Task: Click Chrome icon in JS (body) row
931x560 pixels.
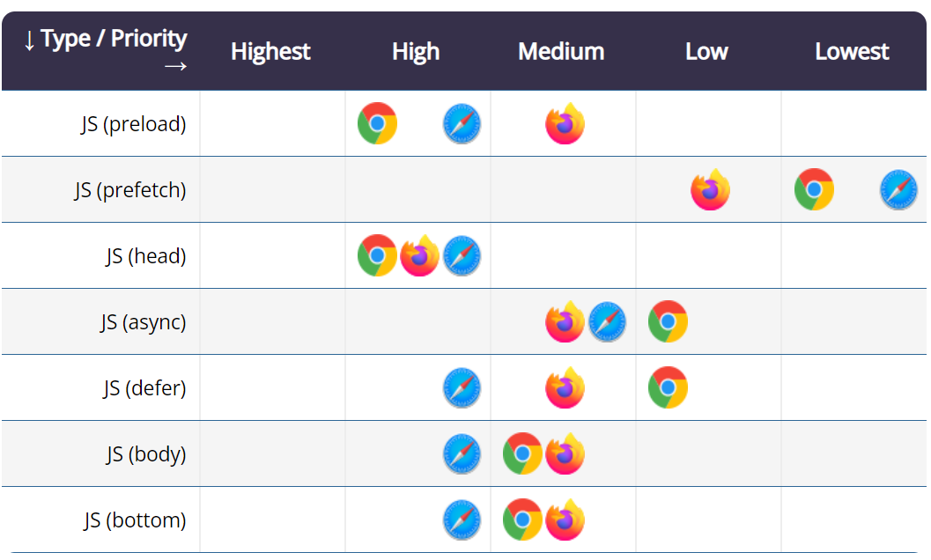Action: pyautogui.click(x=522, y=453)
